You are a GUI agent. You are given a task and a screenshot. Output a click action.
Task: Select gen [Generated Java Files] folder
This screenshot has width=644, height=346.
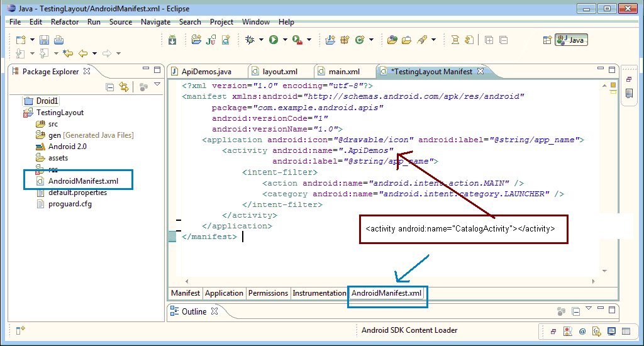(91, 135)
